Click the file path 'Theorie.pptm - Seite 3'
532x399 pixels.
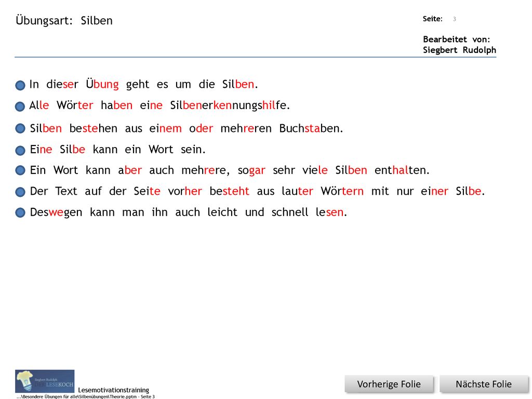tap(132, 396)
